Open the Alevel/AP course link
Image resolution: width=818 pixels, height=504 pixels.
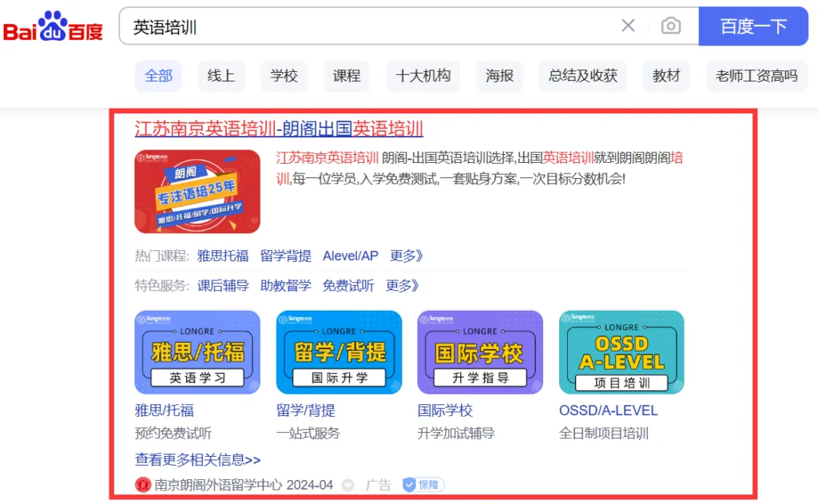point(350,256)
